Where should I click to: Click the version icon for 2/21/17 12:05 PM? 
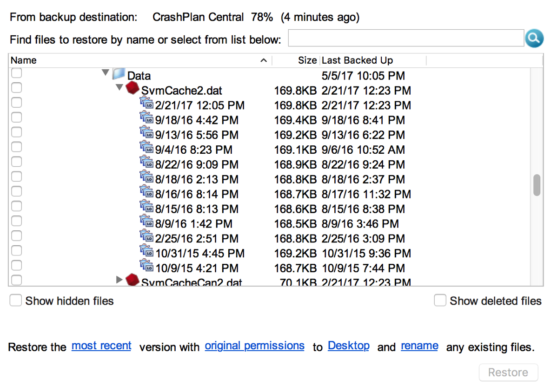coord(146,104)
